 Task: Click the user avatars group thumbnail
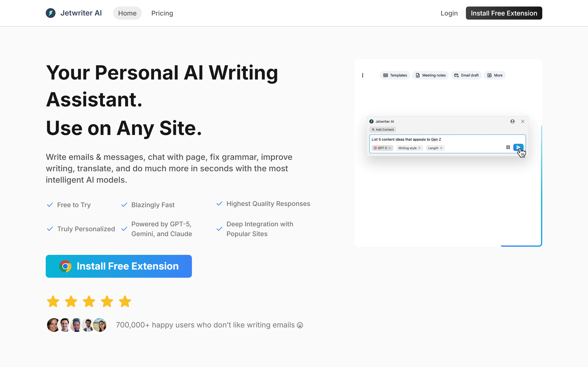click(77, 325)
